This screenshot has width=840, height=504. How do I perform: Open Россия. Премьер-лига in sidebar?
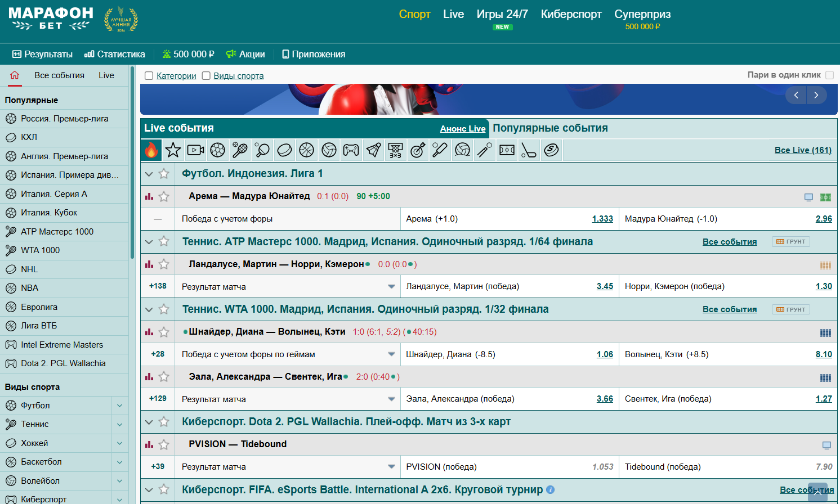[x=64, y=119]
